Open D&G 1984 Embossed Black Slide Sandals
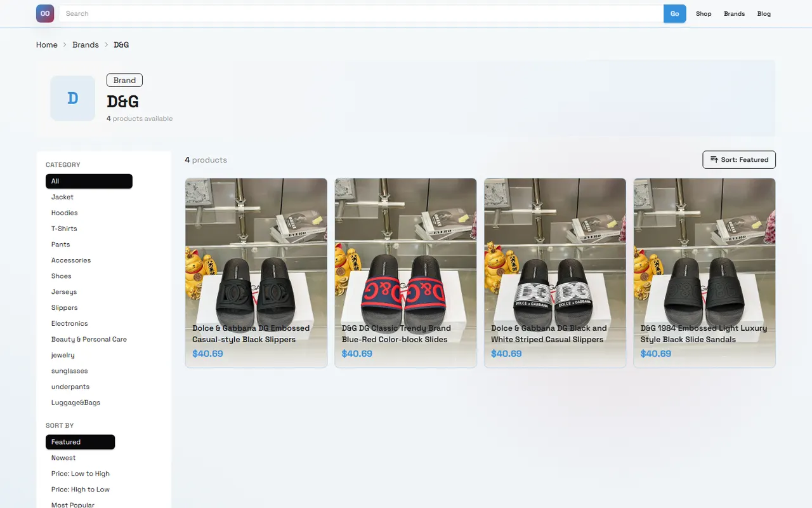 (x=705, y=273)
